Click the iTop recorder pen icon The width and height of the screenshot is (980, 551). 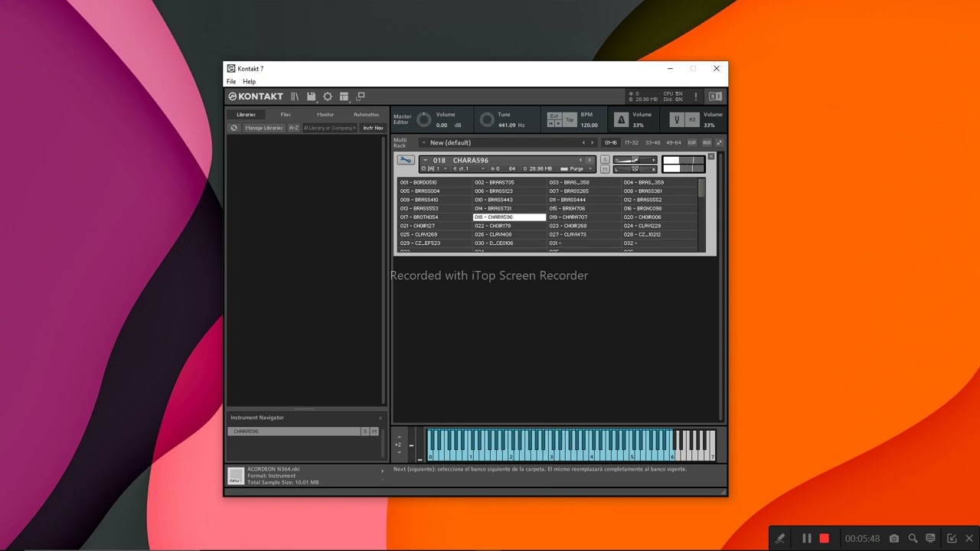(x=780, y=539)
